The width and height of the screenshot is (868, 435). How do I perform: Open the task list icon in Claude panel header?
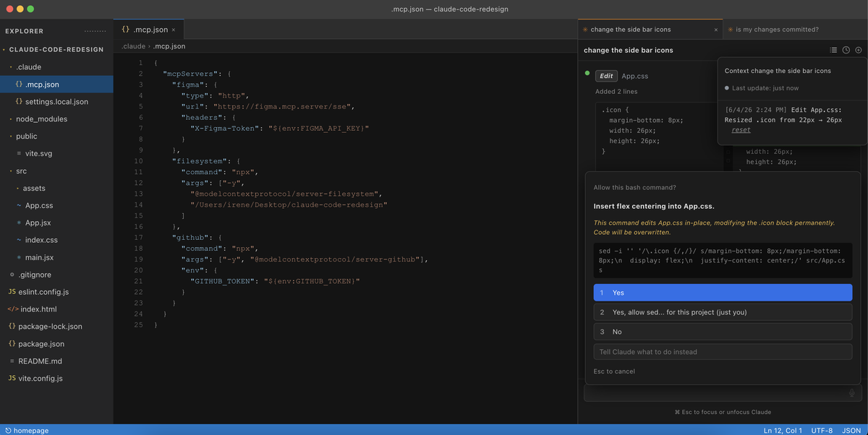pyautogui.click(x=833, y=50)
